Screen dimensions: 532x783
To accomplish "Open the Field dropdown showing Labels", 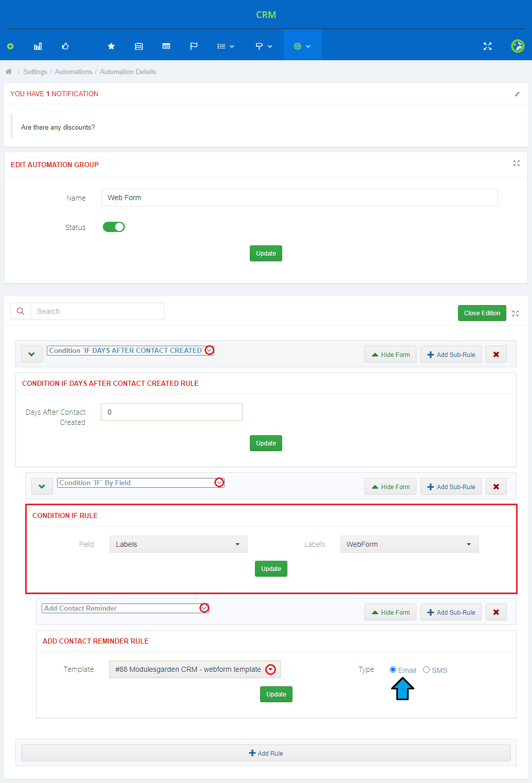I will coord(178,544).
